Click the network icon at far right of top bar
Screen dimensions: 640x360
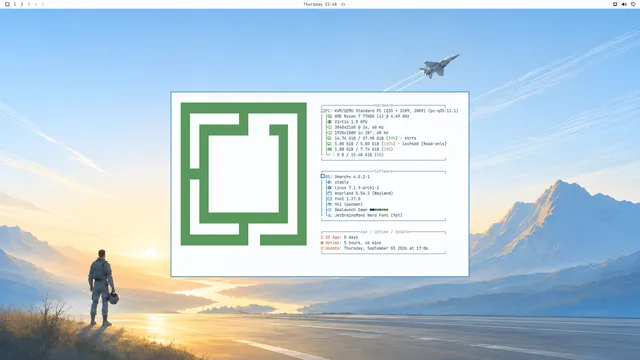[633, 4]
